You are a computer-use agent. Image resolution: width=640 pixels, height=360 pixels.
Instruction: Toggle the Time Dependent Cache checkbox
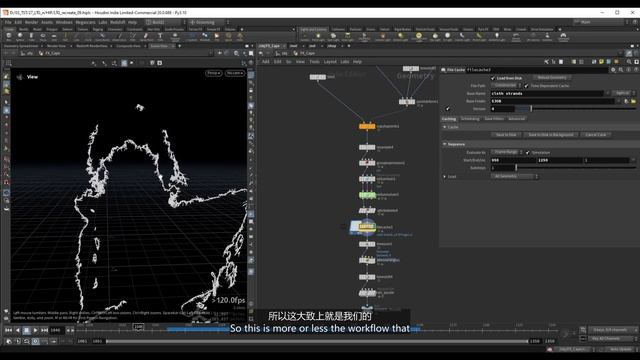click(527, 86)
